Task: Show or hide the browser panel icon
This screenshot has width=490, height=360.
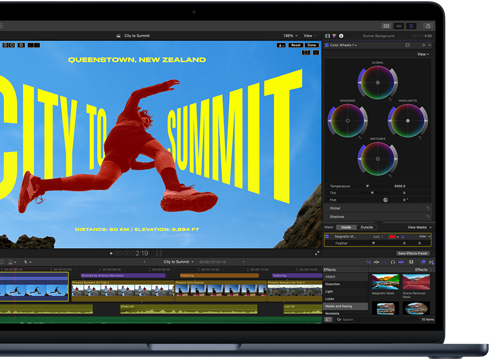Action: (386, 26)
